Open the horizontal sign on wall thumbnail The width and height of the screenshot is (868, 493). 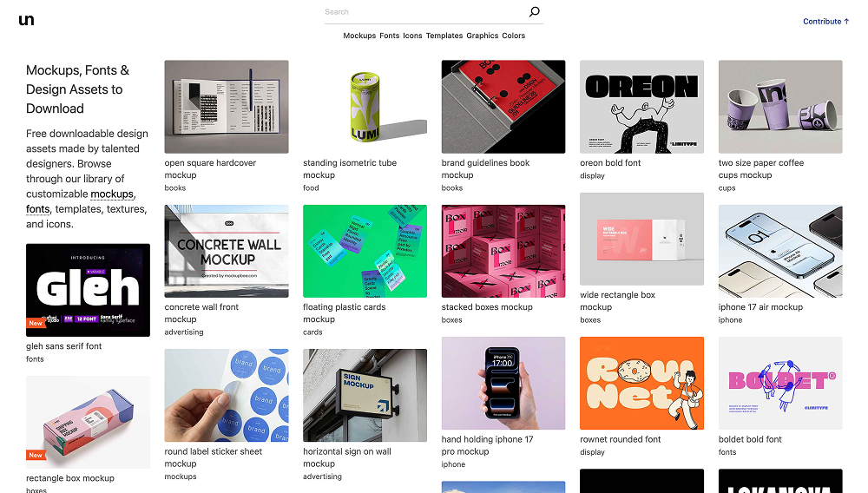(x=365, y=395)
